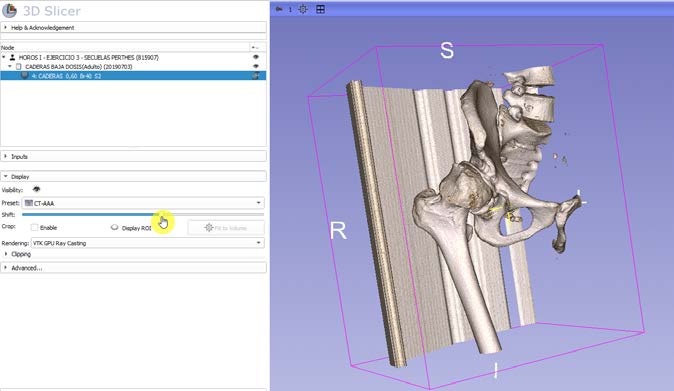Expand the Clipping section

tap(6, 254)
